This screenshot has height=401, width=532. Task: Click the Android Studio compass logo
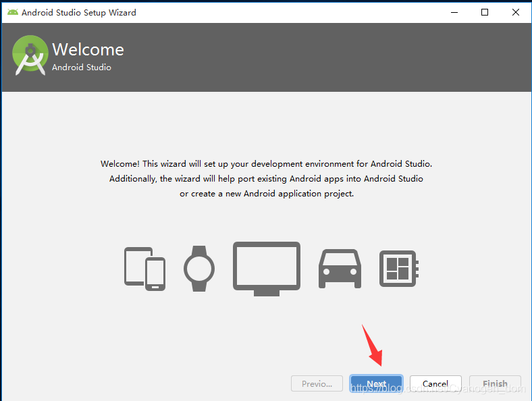[30, 55]
